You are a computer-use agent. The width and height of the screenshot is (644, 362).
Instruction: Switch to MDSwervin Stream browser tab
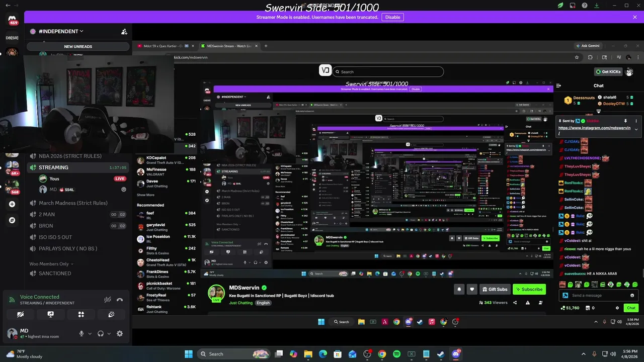(228, 46)
